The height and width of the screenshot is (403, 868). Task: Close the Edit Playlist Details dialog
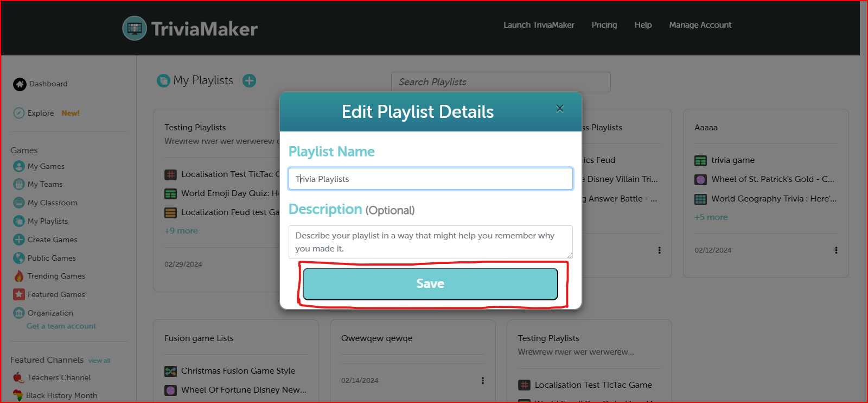pyautogui.click(x=560, y=109)
